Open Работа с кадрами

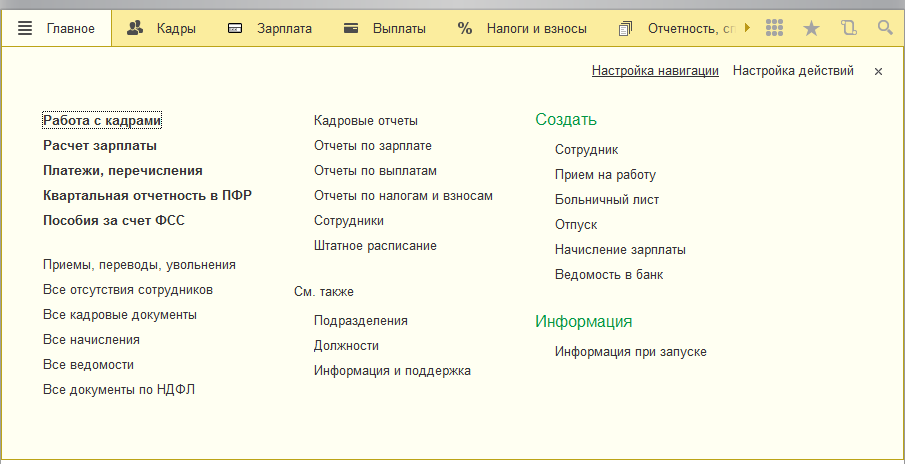point(101,120)
